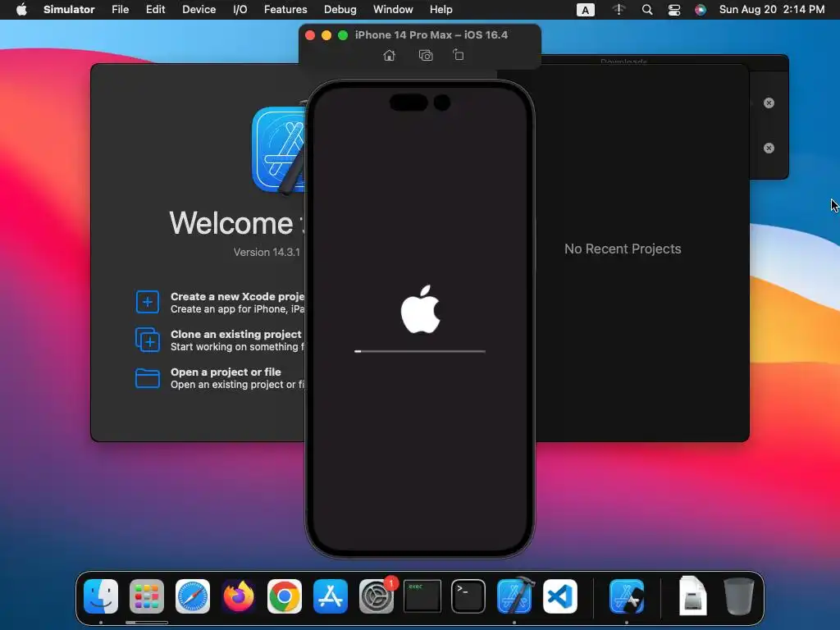Click the network status icon in menu bar

619,10
